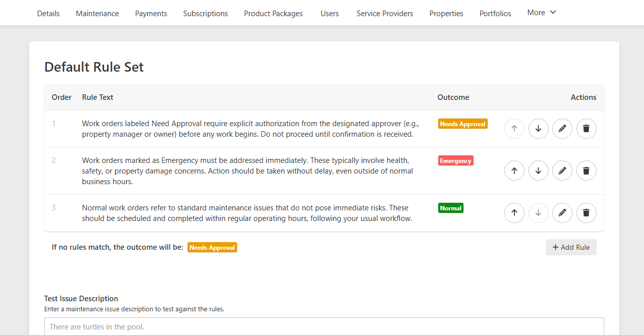Expand the More menu in navigation
644x335 pixels.
[x=542, y=13]
